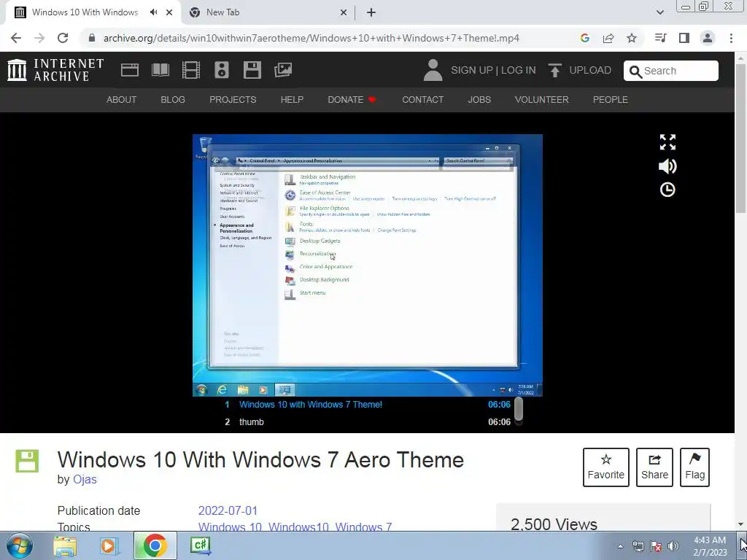Open the Audio speaker icon
The width and height of the screenshot is (747, 560).
click(222, 70)
